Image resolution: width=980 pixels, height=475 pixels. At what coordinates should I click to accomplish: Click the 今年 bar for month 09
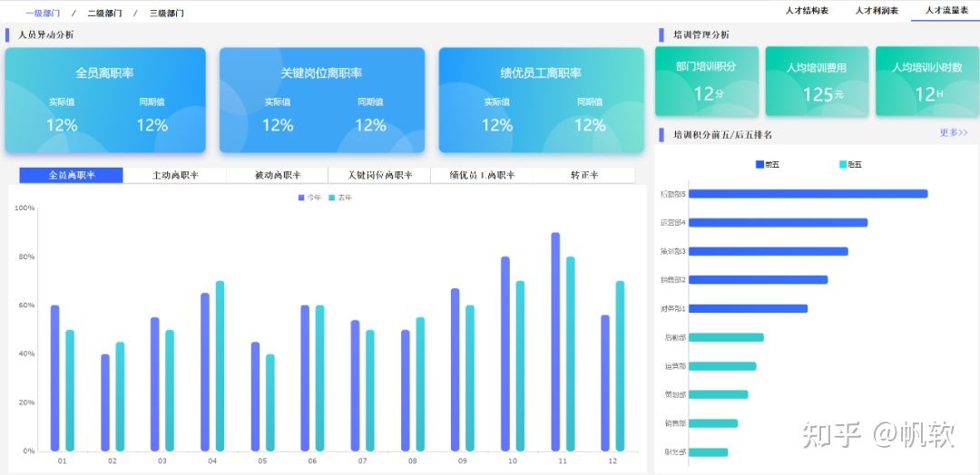(x=455, y=370)
